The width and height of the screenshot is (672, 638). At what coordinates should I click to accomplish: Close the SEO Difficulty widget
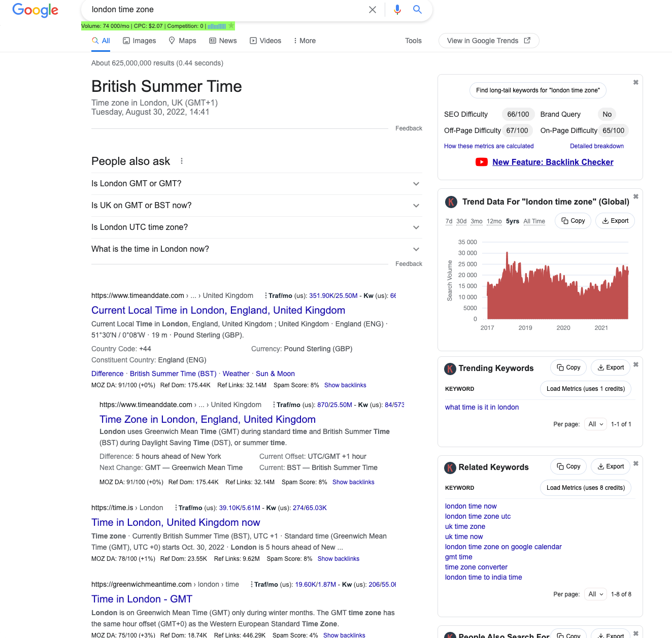click(x=635, y=82)
